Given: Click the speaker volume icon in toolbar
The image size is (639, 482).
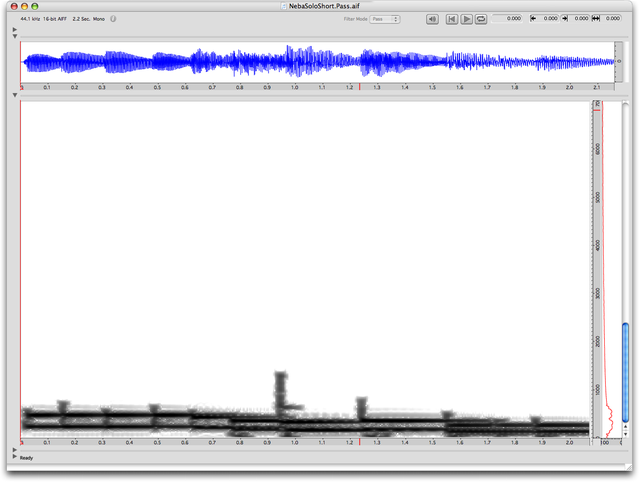Looking at the screenshot, I should pyautogui.click(x=432, y=19).
